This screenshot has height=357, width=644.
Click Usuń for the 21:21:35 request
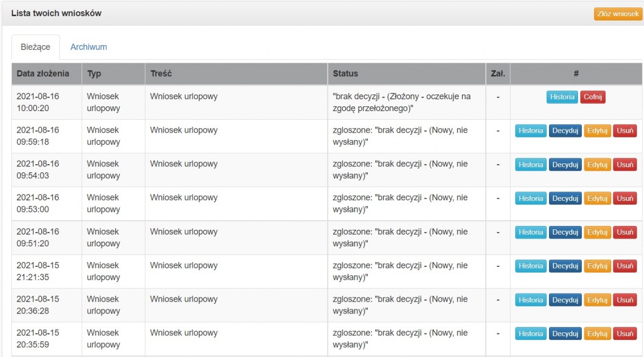pyautogui.click(x=625, y=266)
